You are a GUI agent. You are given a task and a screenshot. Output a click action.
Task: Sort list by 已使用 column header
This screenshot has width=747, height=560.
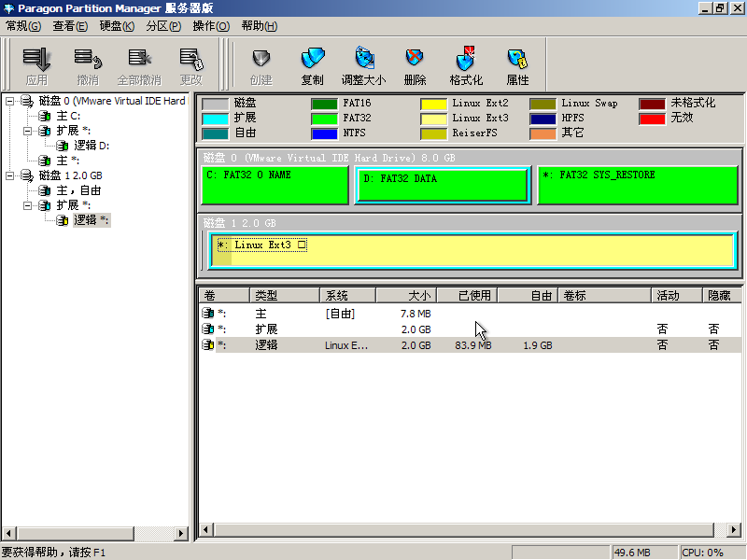coord(468,296)
